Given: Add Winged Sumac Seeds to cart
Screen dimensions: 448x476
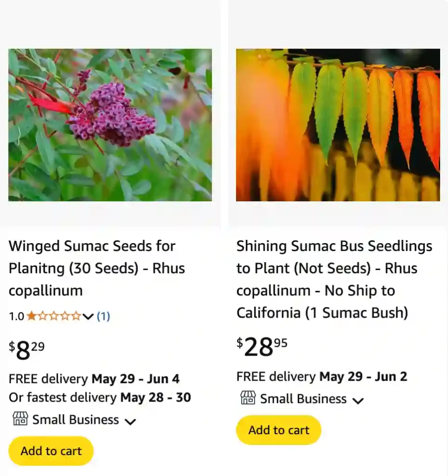Looking at the screenshot, I should [51, 451].
